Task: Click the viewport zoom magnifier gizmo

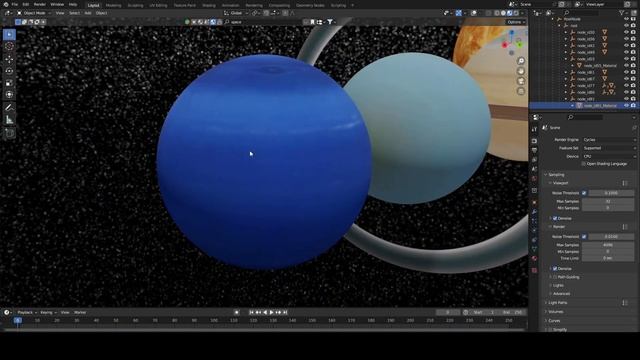Action: pos(521,61)
